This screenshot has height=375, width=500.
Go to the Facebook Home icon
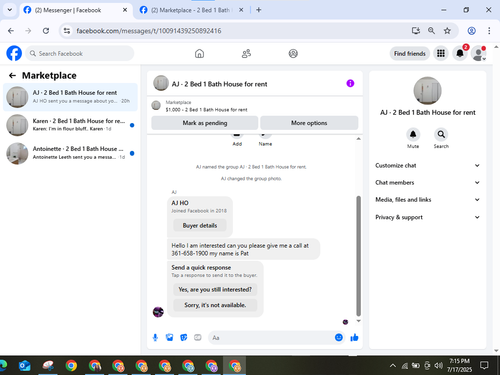coord(199,53)
